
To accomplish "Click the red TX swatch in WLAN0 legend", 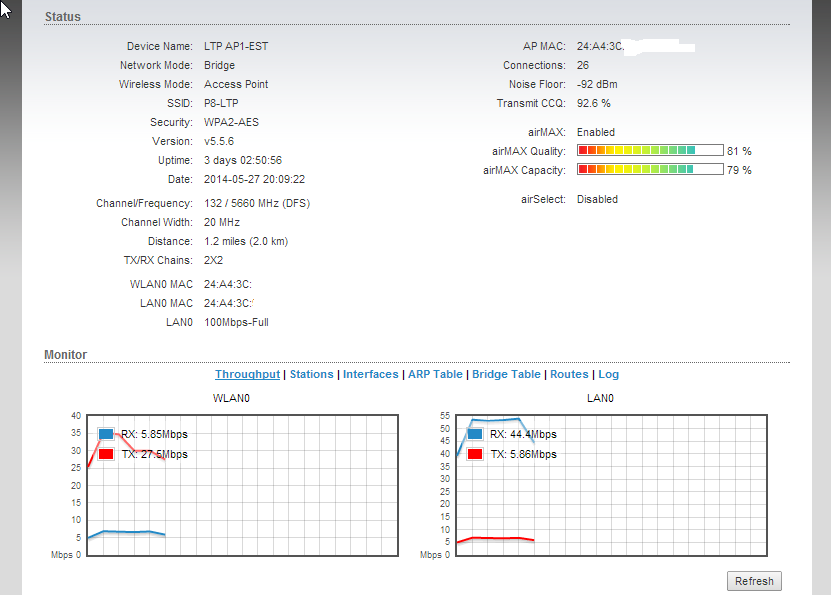I will [x=106, y=454].
